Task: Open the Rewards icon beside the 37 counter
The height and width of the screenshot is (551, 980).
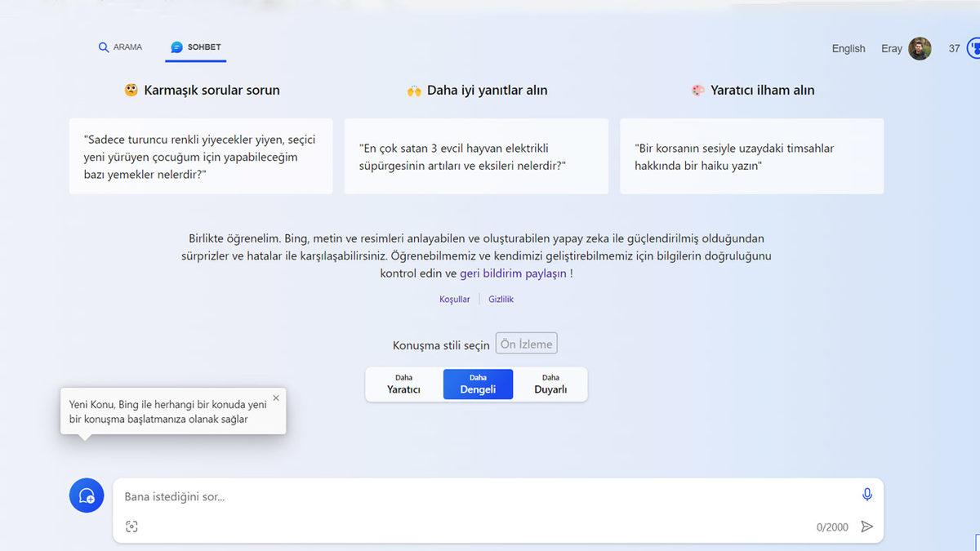Action: coord(974,48)
